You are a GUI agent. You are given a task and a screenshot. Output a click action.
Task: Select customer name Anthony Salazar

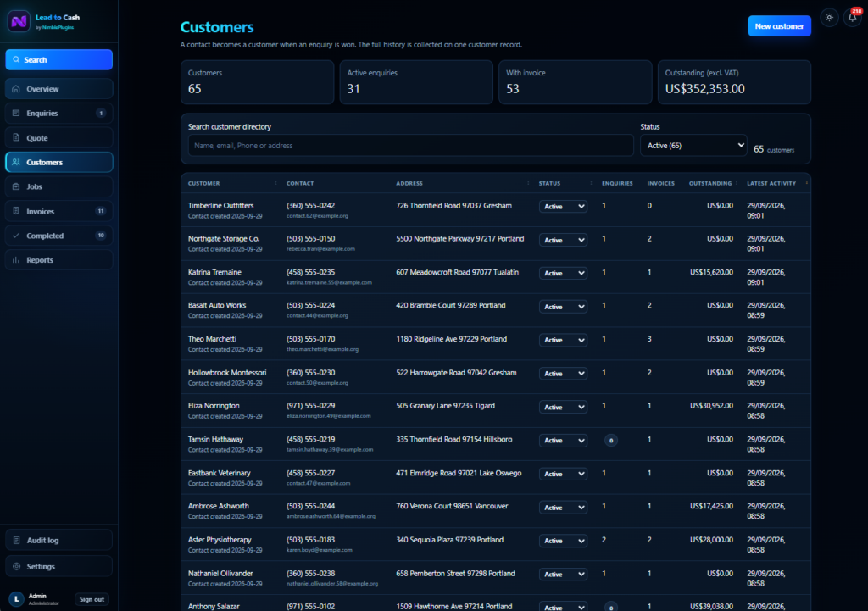214,607
